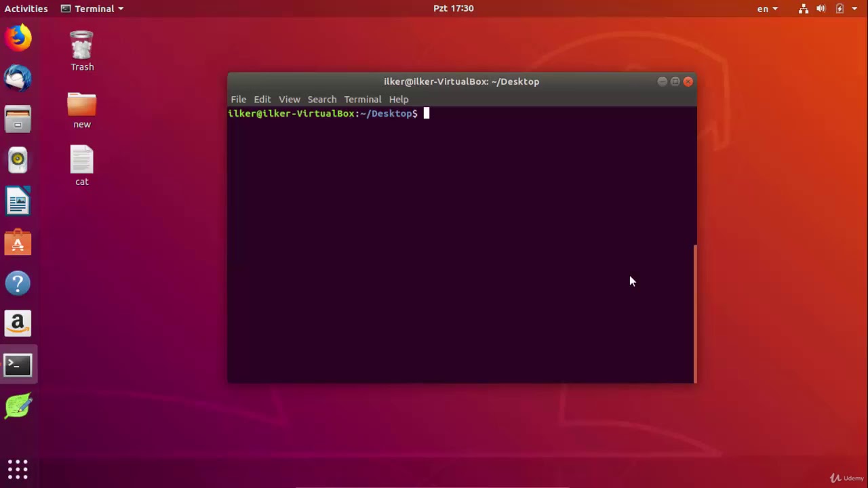Open network status icon in top bar

(x=804, y=9)
